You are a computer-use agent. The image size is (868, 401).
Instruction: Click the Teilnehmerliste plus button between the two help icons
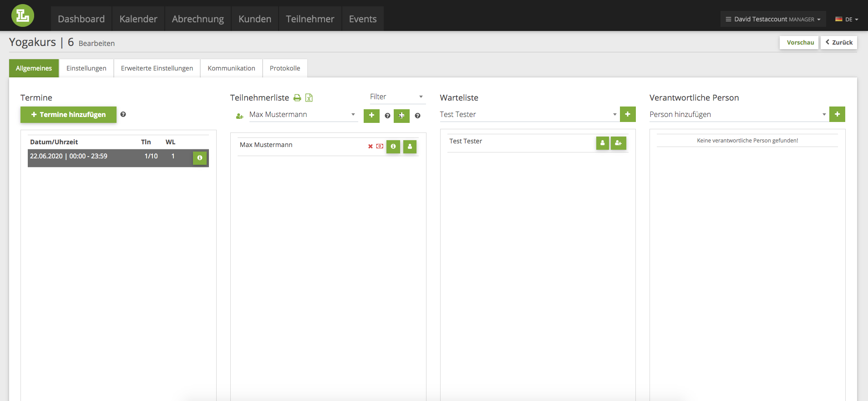click(401, 116)
